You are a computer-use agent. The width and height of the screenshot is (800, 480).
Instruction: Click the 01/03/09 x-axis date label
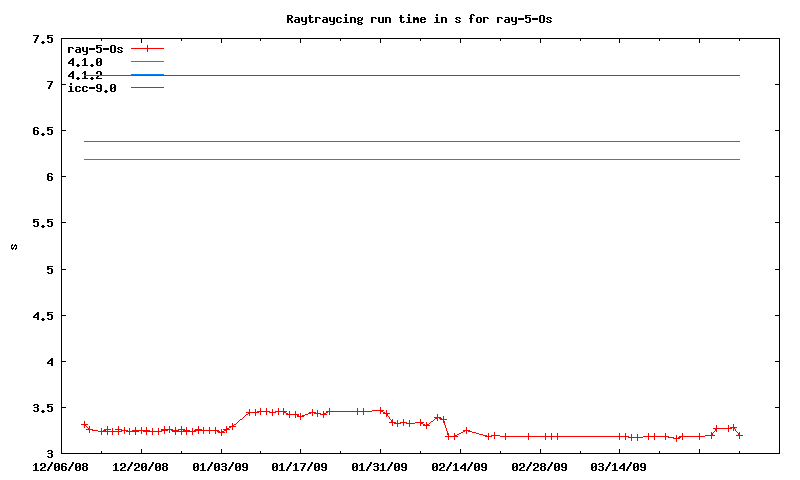(221, 466)
